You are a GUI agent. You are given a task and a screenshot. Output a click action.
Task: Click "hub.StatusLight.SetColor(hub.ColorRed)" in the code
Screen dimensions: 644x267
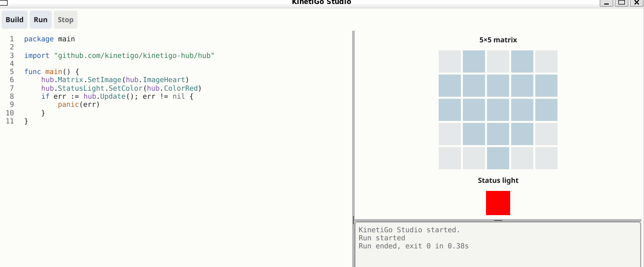[121, 88]
